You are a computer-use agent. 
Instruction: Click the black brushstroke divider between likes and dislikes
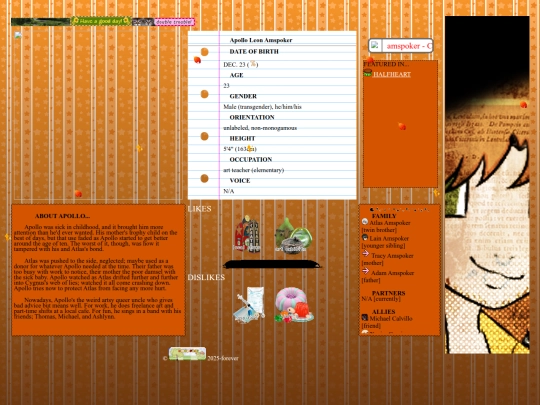pyautogui.click(x=272, y=264)
